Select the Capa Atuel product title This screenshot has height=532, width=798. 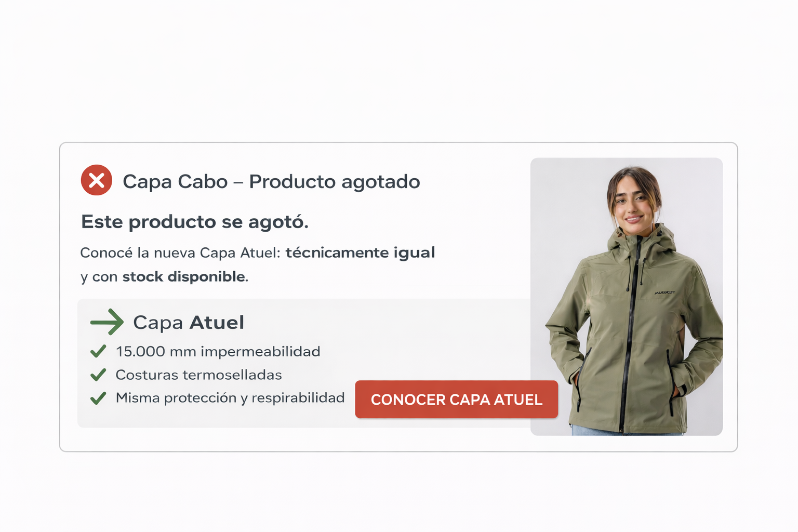(189, 323)
